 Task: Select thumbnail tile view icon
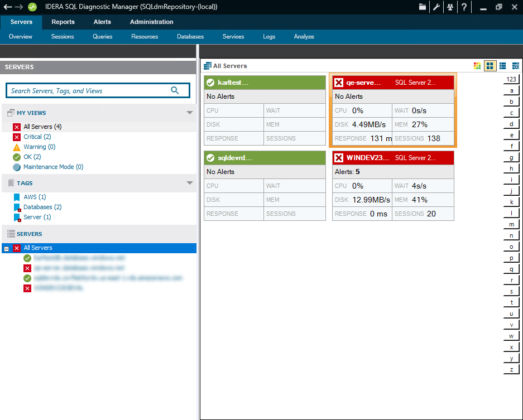[x=490, y=66]
